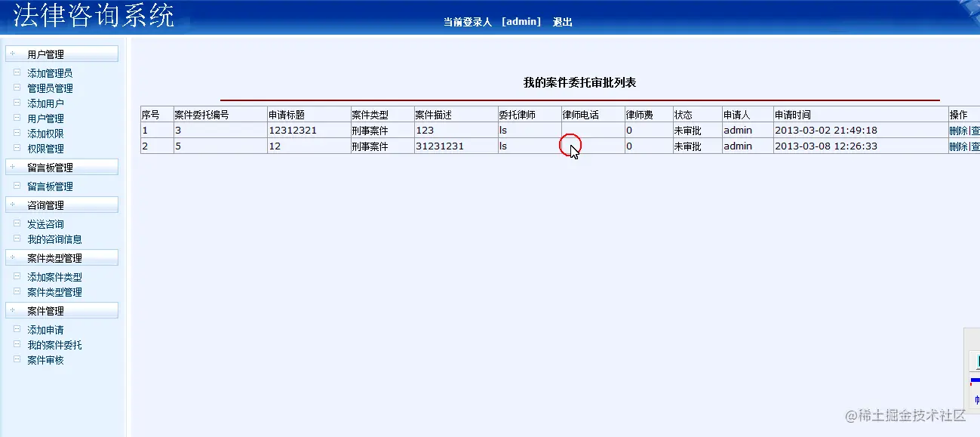Click the icon beside 添加权限 sidebar entry
980x437 pixels.
coord(17,133)
